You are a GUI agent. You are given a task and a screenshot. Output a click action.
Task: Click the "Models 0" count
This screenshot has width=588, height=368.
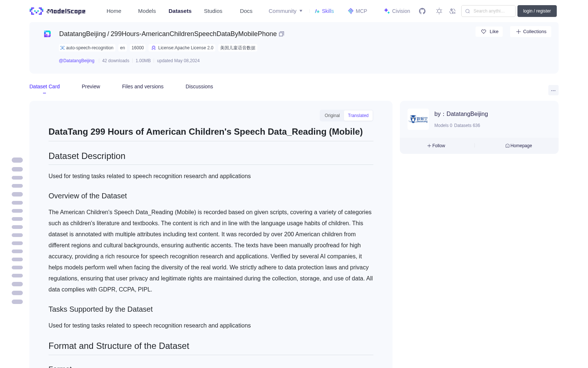tap(443, 125)
